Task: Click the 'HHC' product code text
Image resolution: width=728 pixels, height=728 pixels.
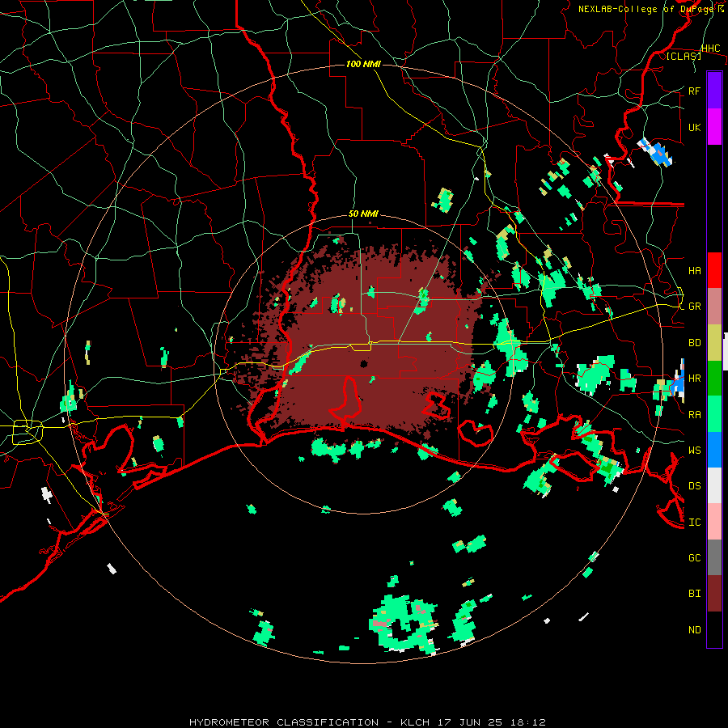Action: click(710, 49)
